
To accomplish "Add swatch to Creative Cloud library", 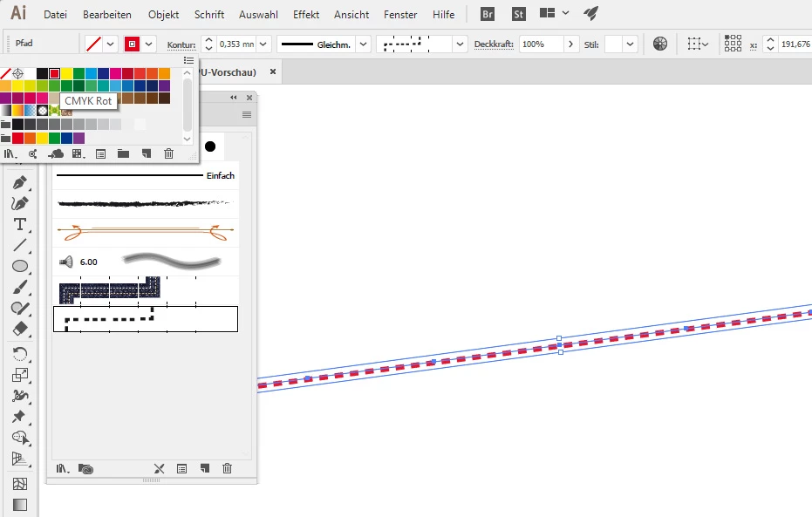I will coord(56,153).
